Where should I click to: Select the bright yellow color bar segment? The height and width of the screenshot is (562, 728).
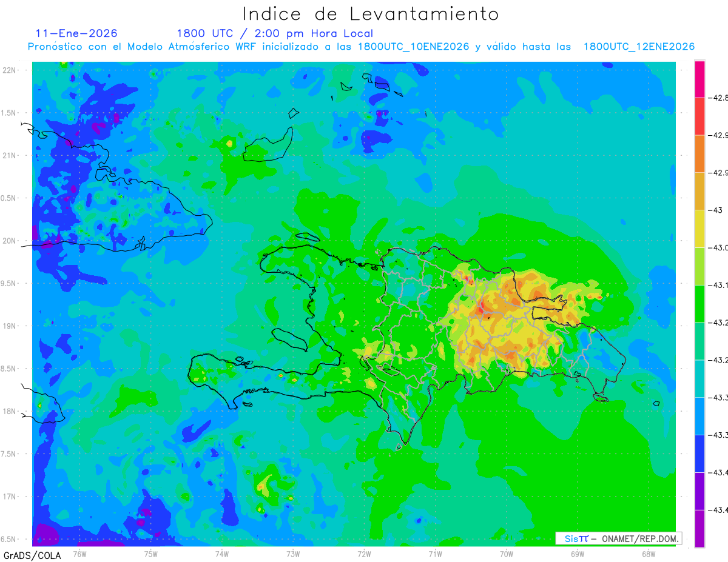tap(699, 229)
